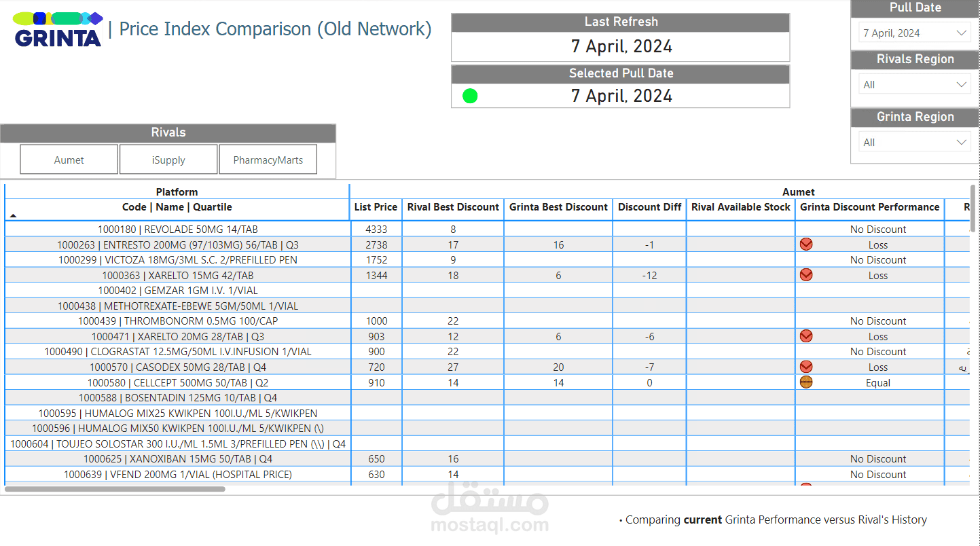Click discount diff -12 in XARELTO 15MG row
This screenshot has height=546, width=980.
(x=649, y=275)
